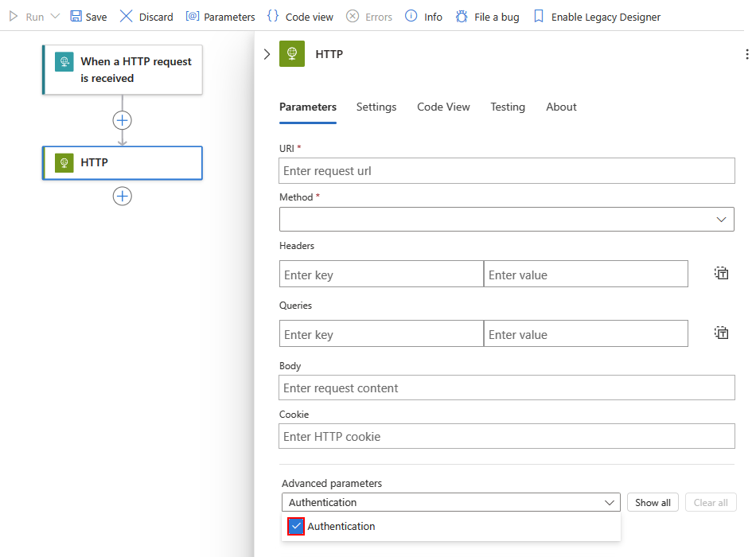Image resolution: width=756 pixels, height=557 pixels.
Task: Open the Run options dropdown arrow
Action: pyautogui.click(x=55, y=17)
